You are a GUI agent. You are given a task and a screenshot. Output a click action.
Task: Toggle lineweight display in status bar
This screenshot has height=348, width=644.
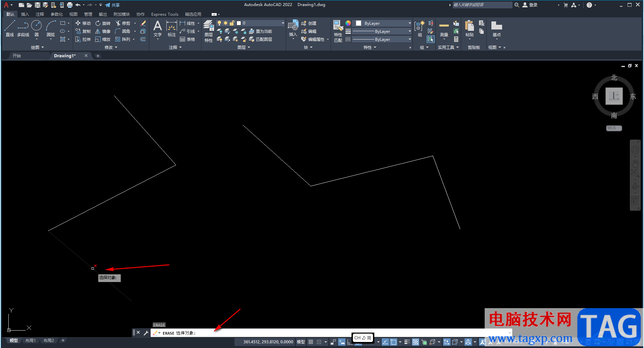click(x=407, y=342)
